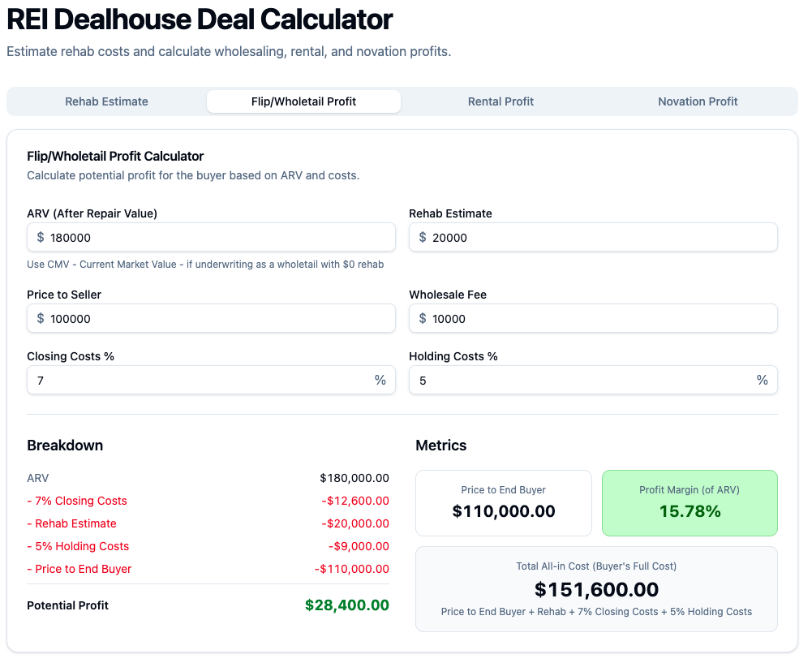Open the Rental Profit tab
Image resolution: width=812 pixels, height=663 pixels.
pyautogui.click(x=501, y=101)
